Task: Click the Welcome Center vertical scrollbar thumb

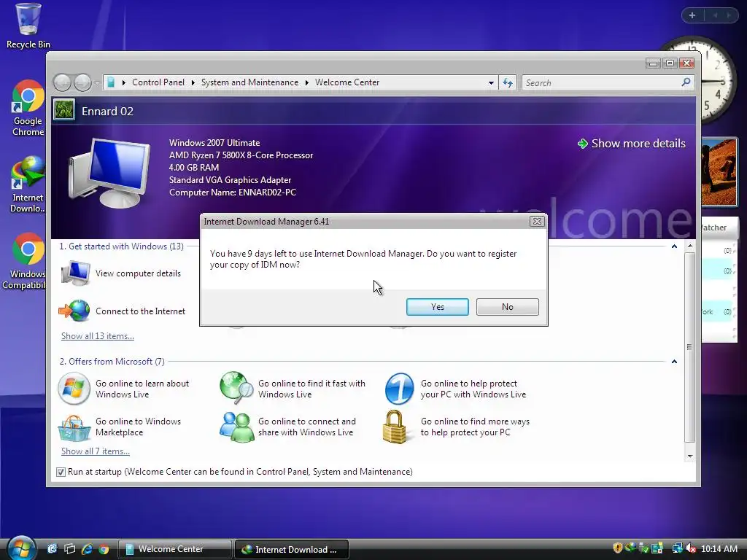Action: click(689, 347)
